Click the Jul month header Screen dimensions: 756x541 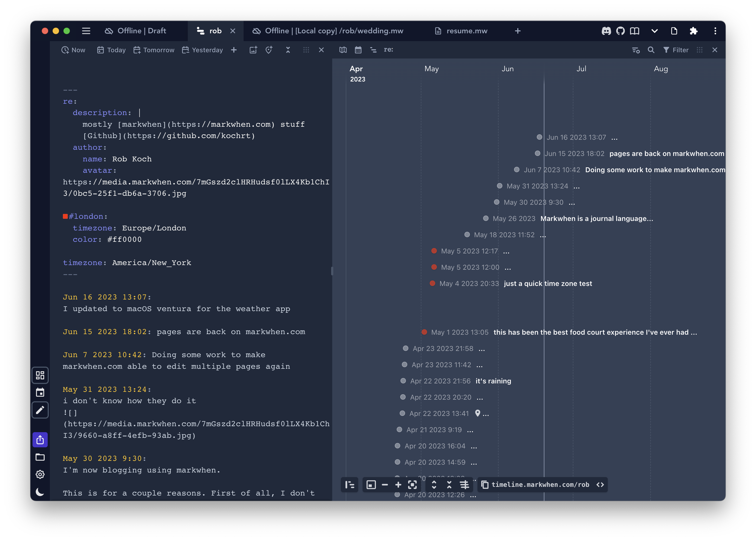(581, 69)
